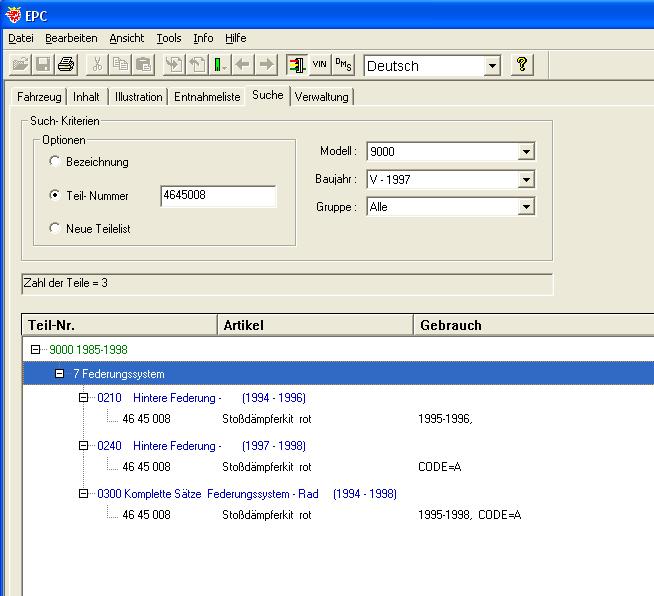Open the VIN lookup toolbar button
The image size is (654, 596).
pos(319,65)
